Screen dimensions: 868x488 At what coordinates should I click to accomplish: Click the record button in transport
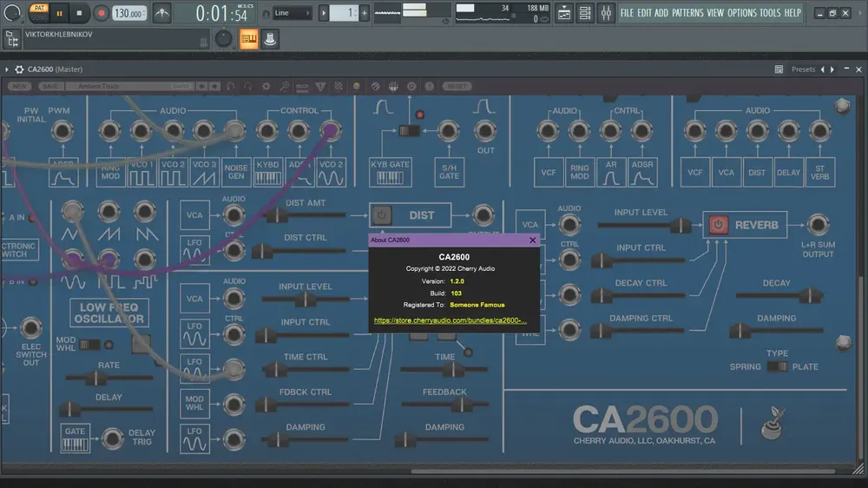[x=101, y=13]
